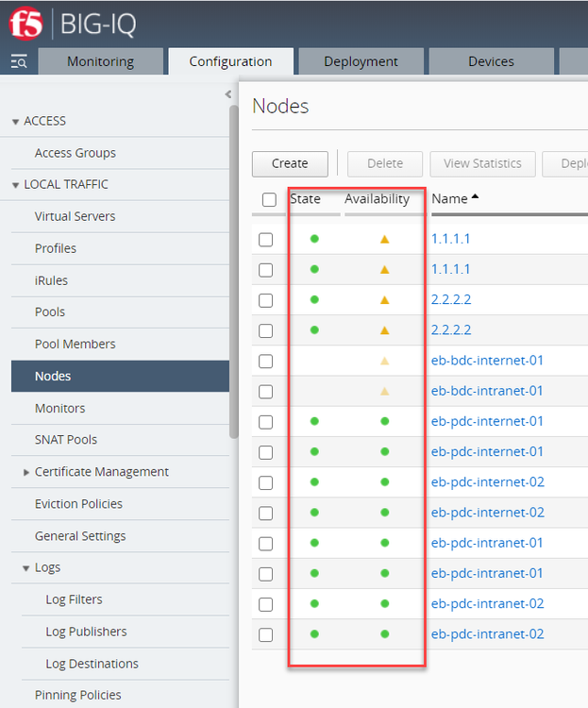This screenshot has width=588, height=708.
Task: Check the box for eb-bdc-internet-01
Action: (x=265, y=361)
